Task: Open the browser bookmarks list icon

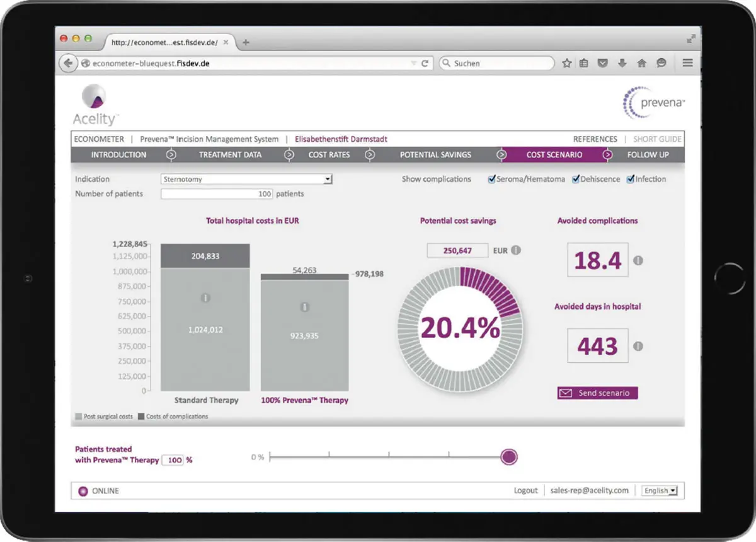Action: (x=584, y=63)
